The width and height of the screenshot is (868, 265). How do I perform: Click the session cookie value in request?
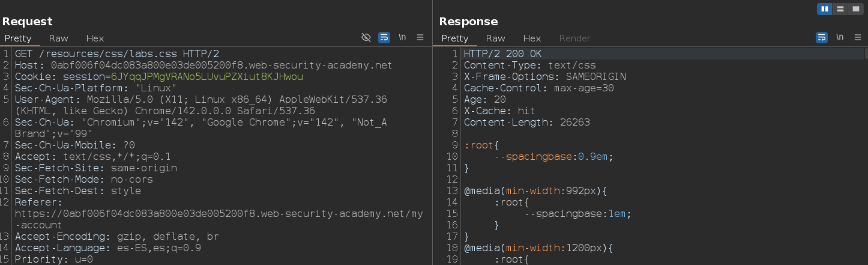206,77
